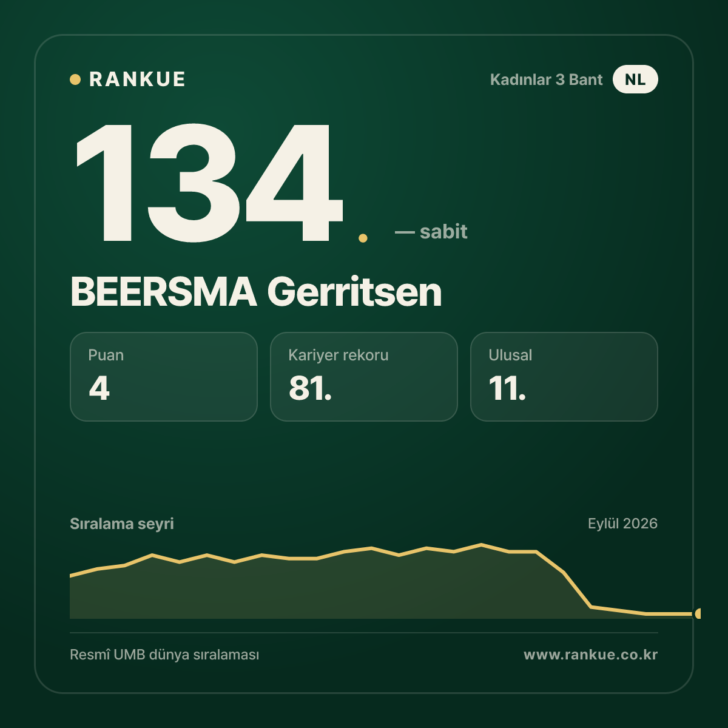
Task: Click the Sıralama seyri heading
Action: pyautogui.click(x=122, y=524)
